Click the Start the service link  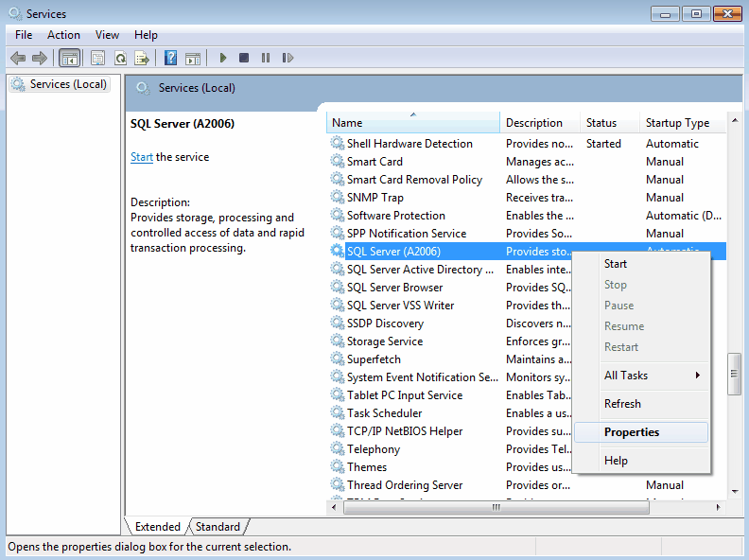point(142,157)
